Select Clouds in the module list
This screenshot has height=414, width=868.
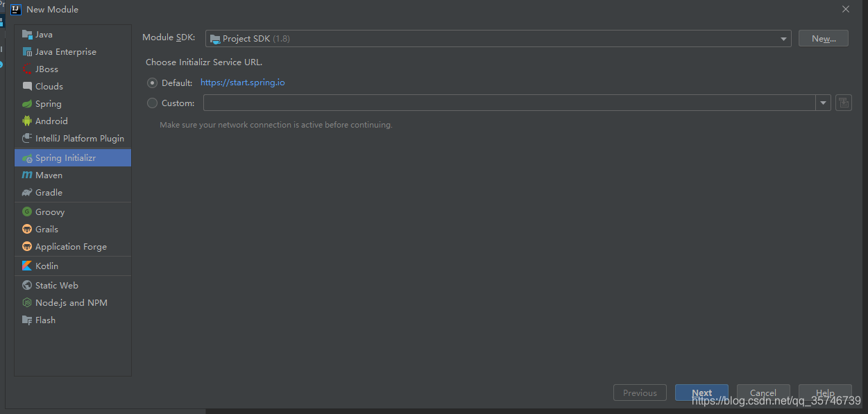click(x=73, y=87)
